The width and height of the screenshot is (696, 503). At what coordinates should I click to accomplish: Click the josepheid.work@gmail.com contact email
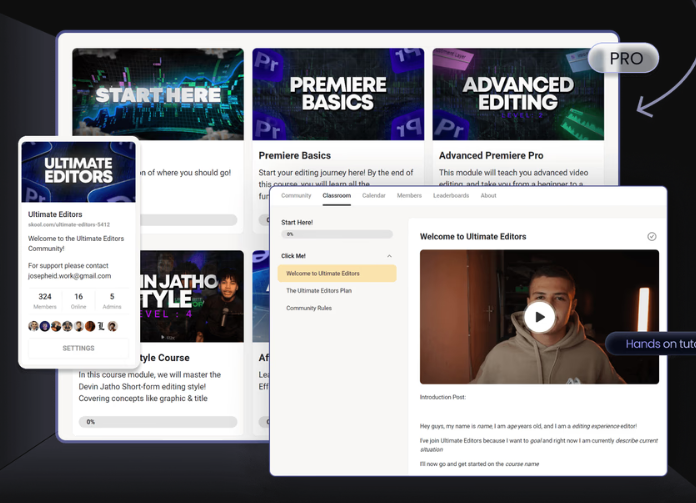69,276
